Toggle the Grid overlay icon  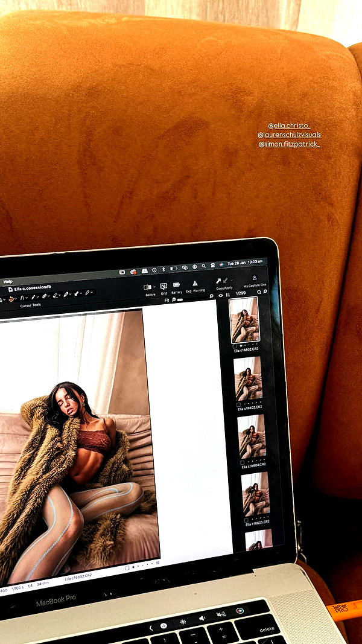164,286
